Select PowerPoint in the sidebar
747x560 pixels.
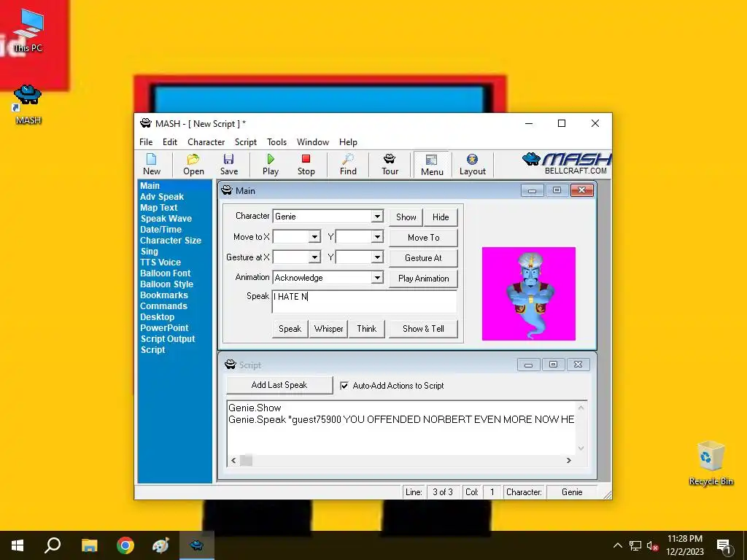[164, 328]
